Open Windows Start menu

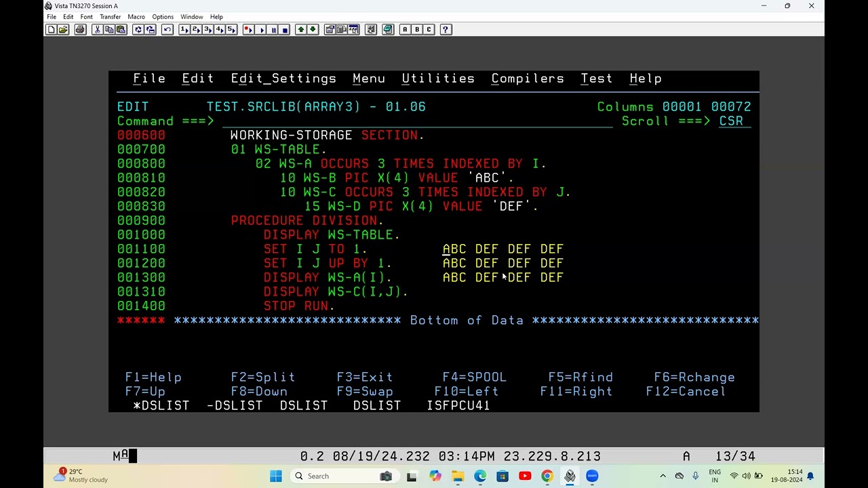pos(276,476)
